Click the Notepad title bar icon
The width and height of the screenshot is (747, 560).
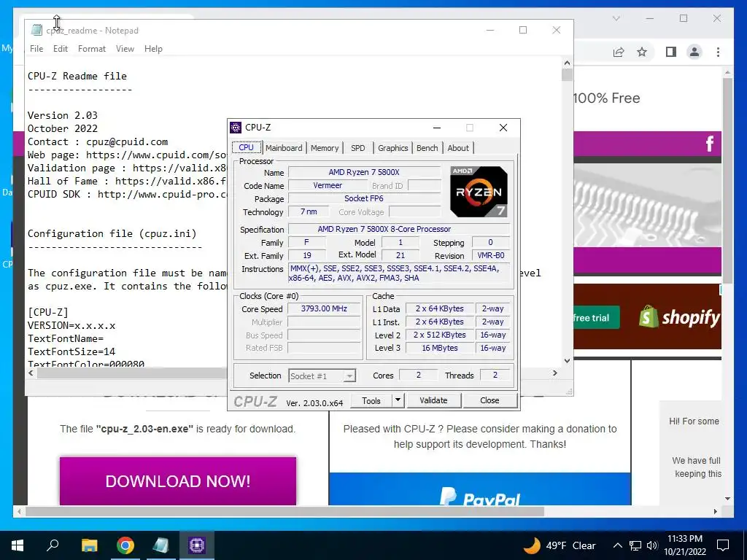[x=36, y=30]
